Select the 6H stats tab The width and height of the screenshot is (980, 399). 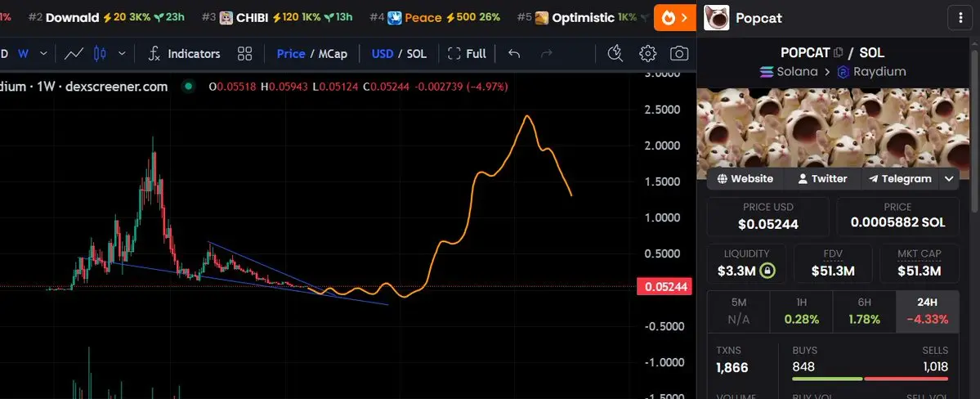pos(865,312)
